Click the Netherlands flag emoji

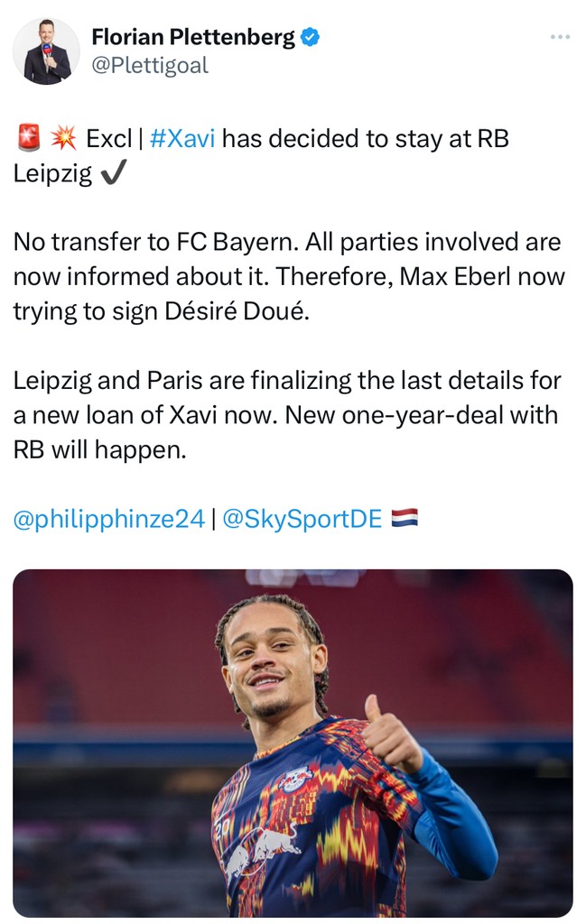(404, 521)
